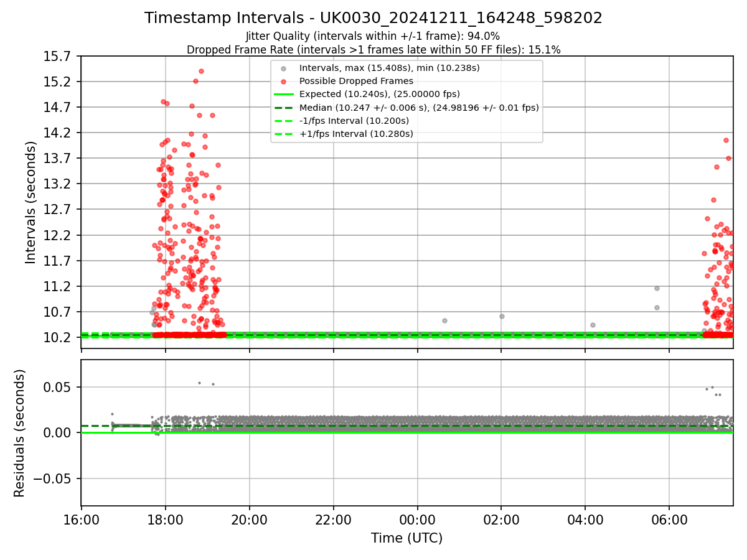Click x-axis tick label '00:00'
747x560 pixels.
[418, 519]
